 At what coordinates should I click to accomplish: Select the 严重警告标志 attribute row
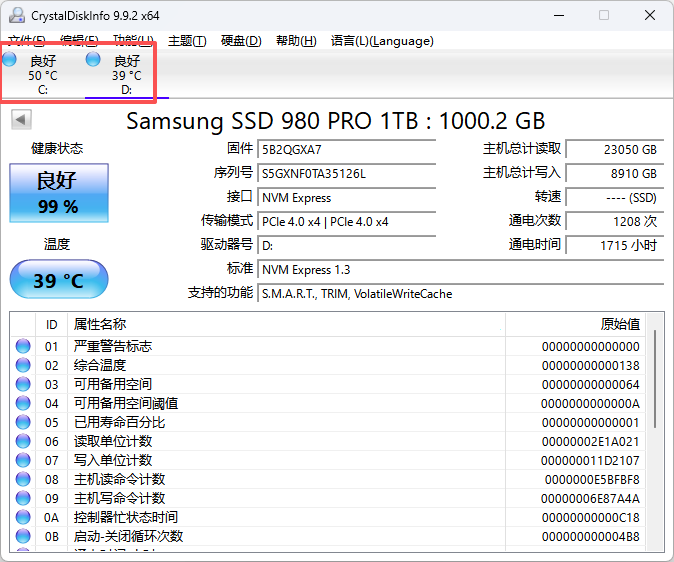click(x=328, y=346)
